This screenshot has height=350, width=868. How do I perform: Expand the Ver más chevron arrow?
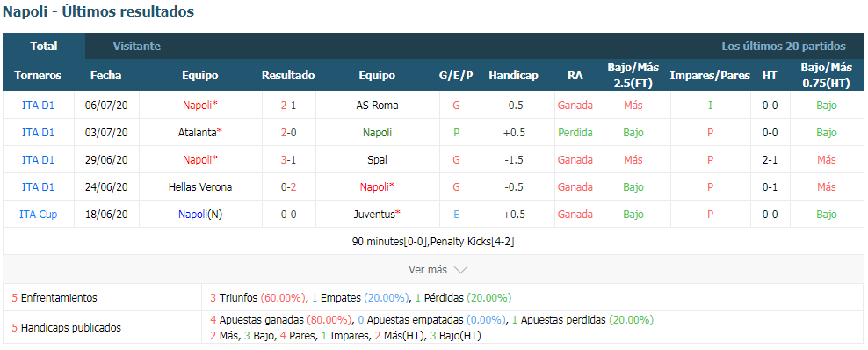(x=460, y=270)
